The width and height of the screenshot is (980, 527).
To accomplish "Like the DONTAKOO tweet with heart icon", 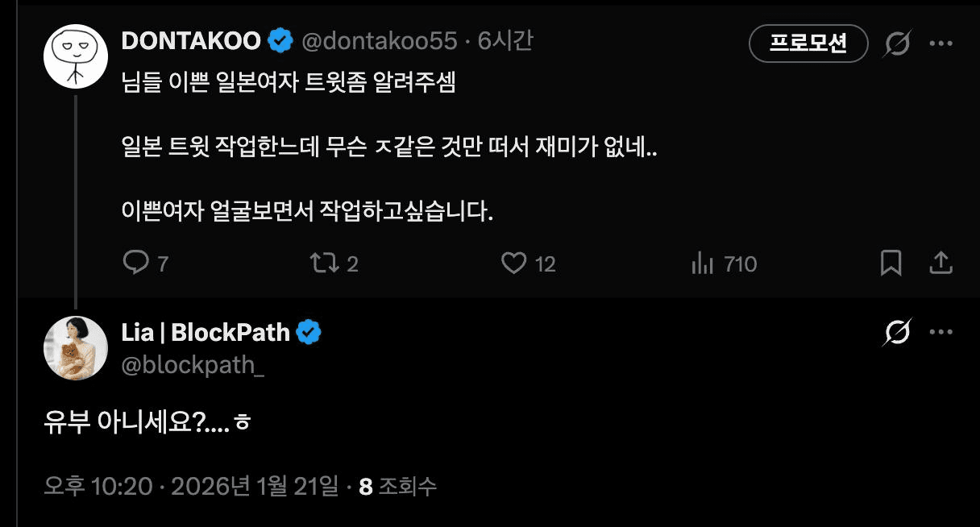I will pyautogui.click(x=514, y=263).
